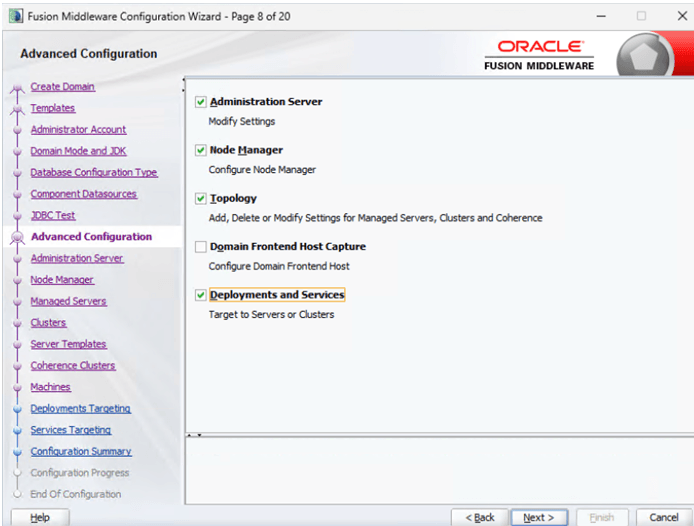694x526 pixels.
Task: Jump to Deployments Targeting step
Action: (81, 409)
